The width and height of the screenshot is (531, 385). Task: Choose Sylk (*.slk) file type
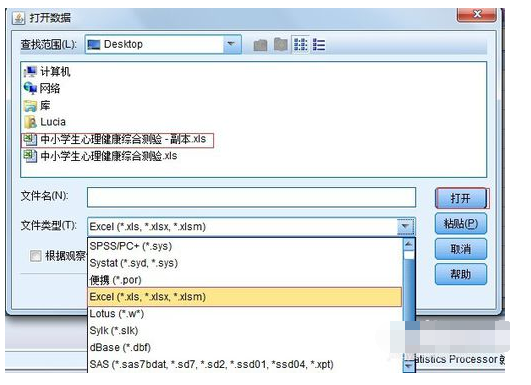coord(245,331)
